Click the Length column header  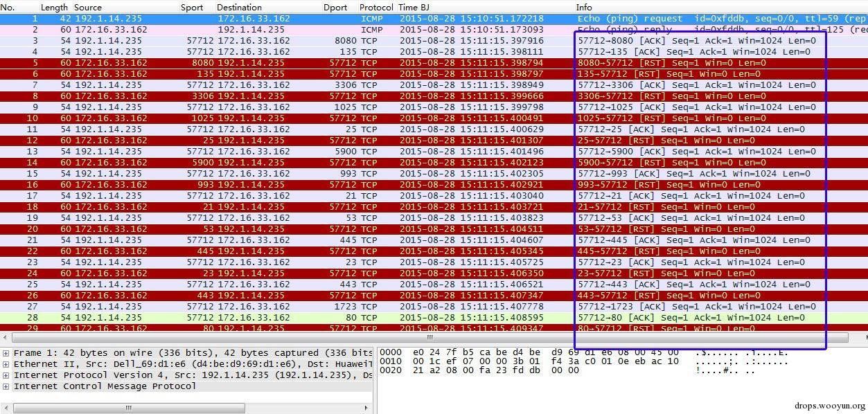[54, 7]
